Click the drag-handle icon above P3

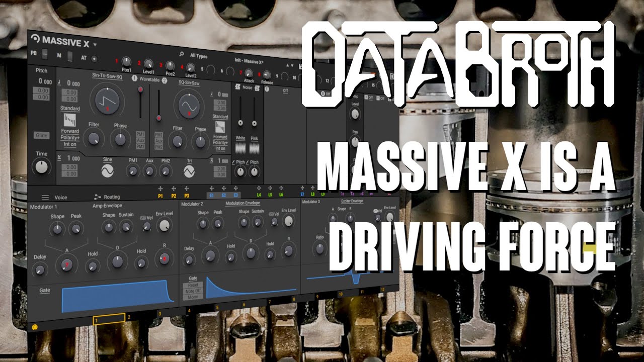click(187, 189)
